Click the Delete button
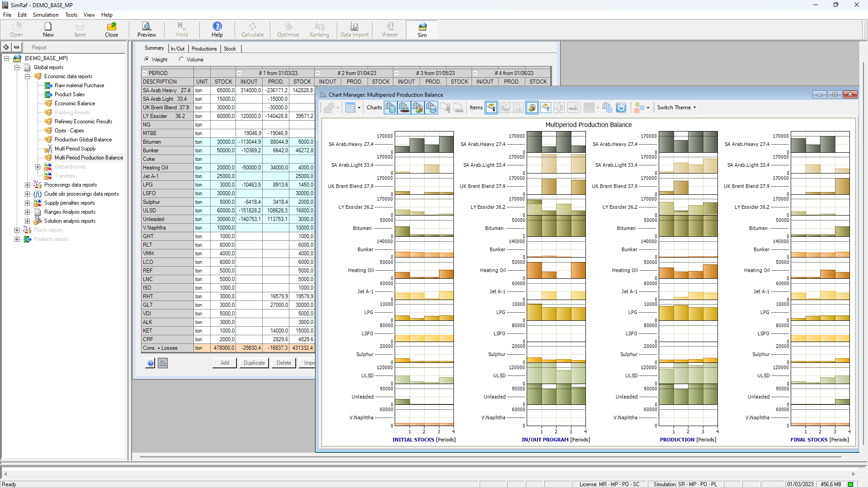 coord(283,363)
